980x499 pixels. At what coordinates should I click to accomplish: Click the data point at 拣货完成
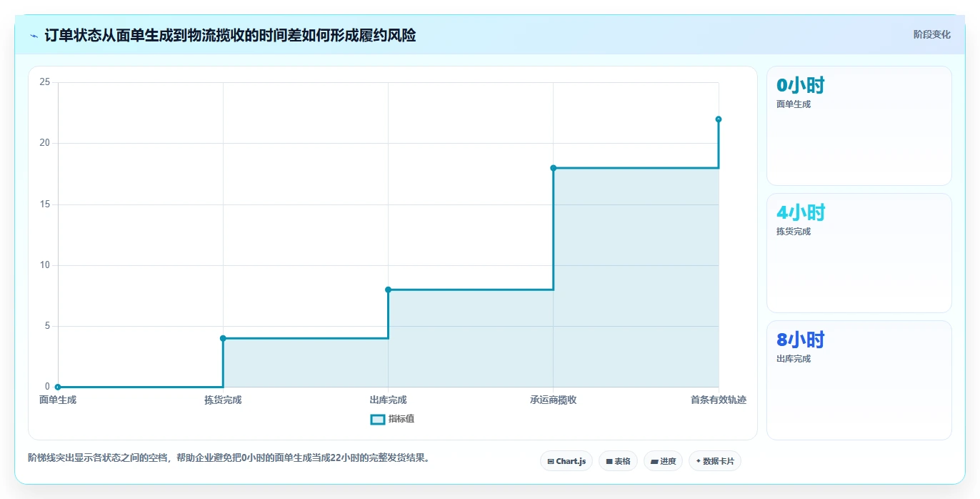pyautogui.click(x=223, y=338)
